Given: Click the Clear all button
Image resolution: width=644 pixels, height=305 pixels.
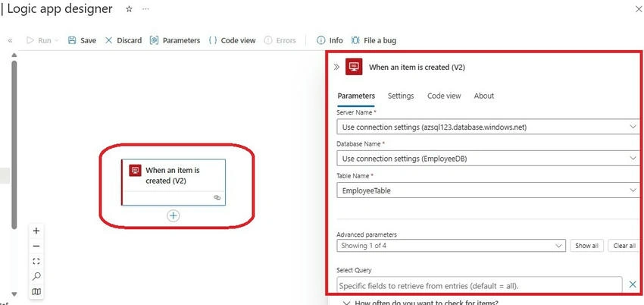Looking at the screenshot, I should pyautogui.click(x=624, y=245).
